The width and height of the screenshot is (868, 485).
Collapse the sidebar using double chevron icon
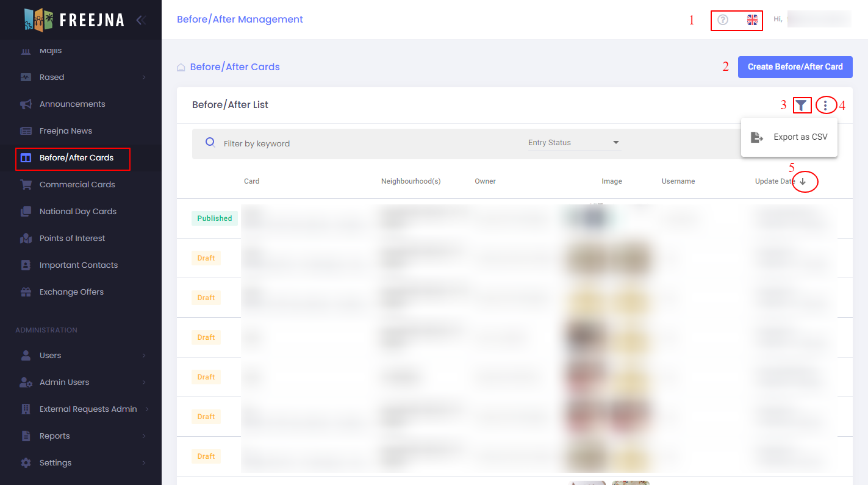[141, 20]
